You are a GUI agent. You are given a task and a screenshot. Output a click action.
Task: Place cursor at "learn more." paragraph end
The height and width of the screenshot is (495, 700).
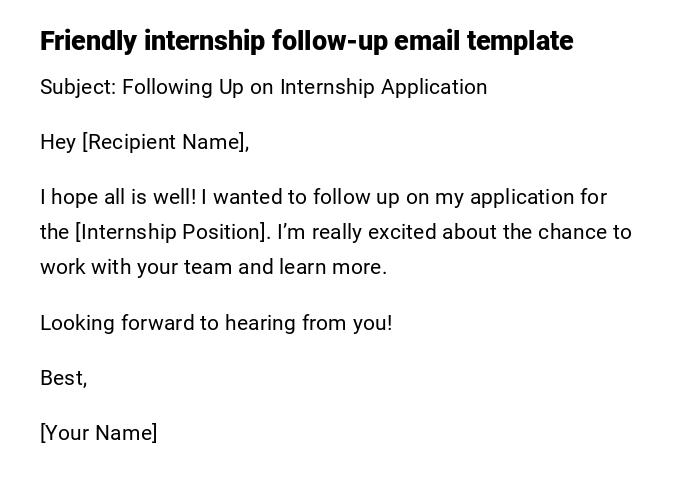coord(386,267)
